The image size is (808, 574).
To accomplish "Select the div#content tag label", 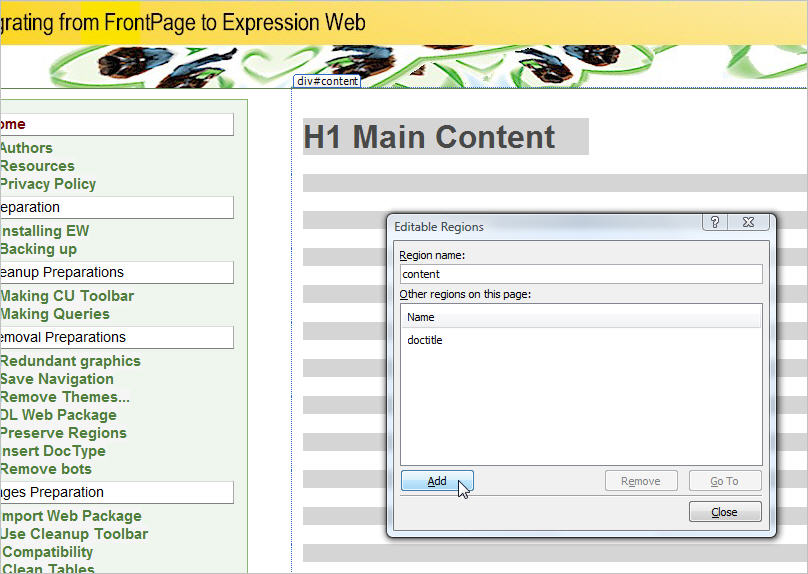I will [x=327, y=81].
